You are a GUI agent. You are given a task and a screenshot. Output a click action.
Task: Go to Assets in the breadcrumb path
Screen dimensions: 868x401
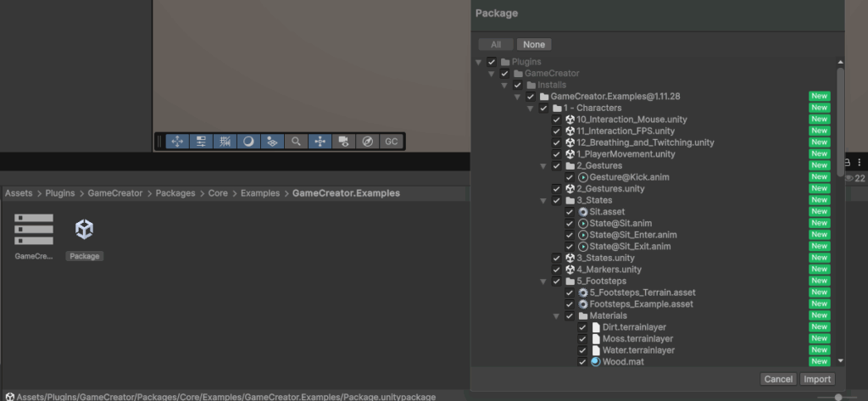(19, 193)
